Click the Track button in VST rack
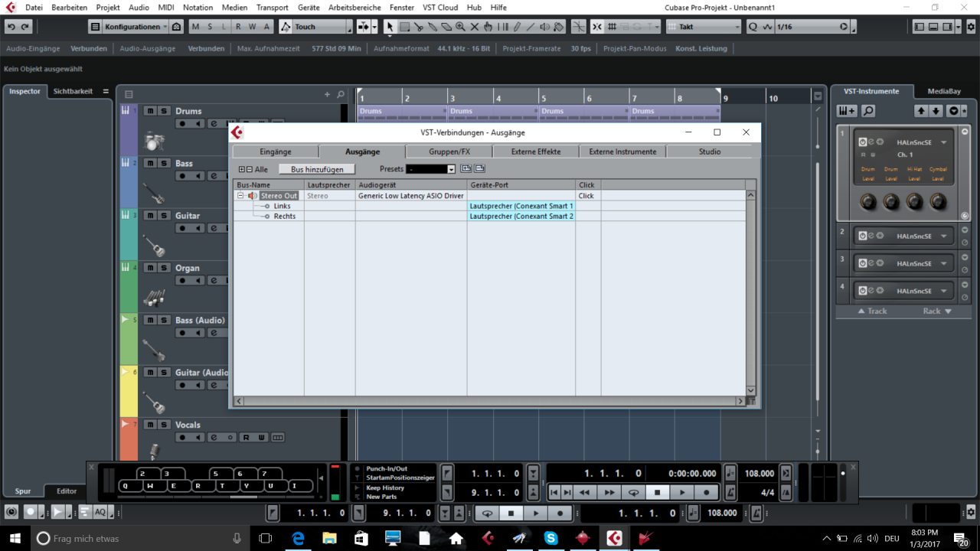This screenshot has height=551, width=980. point(872,311)
